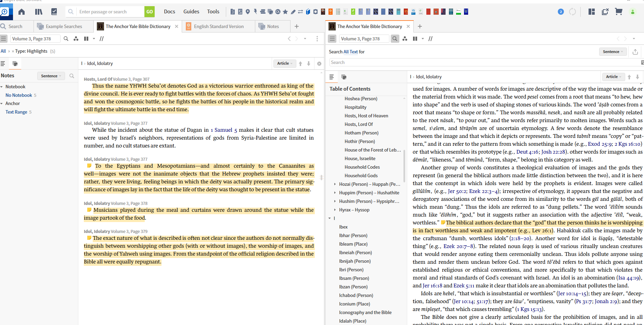Open the left Article dropdown
Screen dimensions: 644x325
(x=284, y=63)
